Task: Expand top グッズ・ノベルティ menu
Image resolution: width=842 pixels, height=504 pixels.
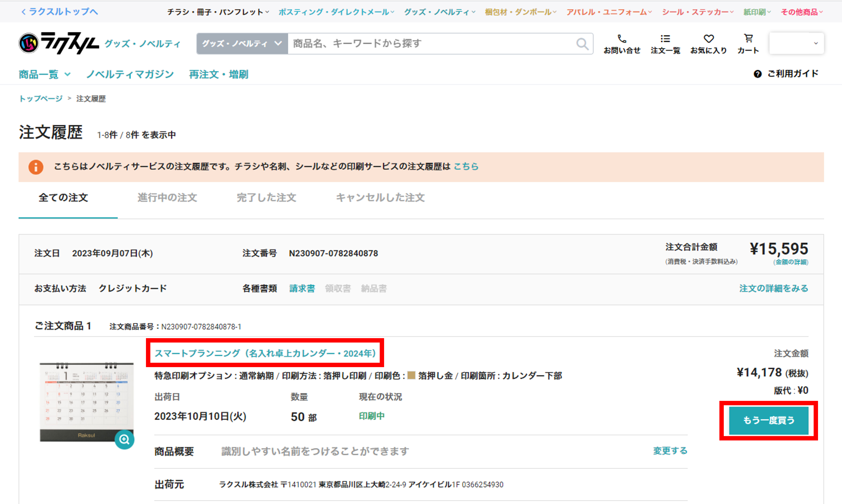Action: [x=439, y=12]
